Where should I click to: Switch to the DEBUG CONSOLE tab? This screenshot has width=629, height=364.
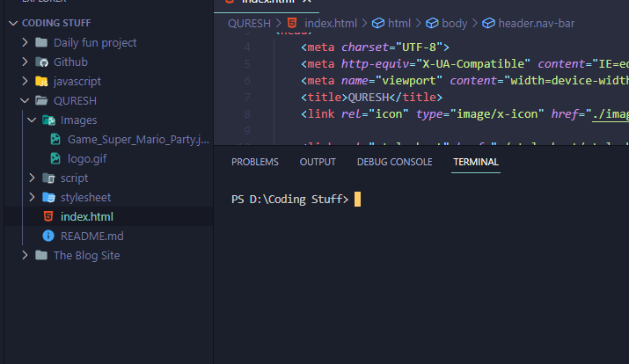click(x=395, y=162)
